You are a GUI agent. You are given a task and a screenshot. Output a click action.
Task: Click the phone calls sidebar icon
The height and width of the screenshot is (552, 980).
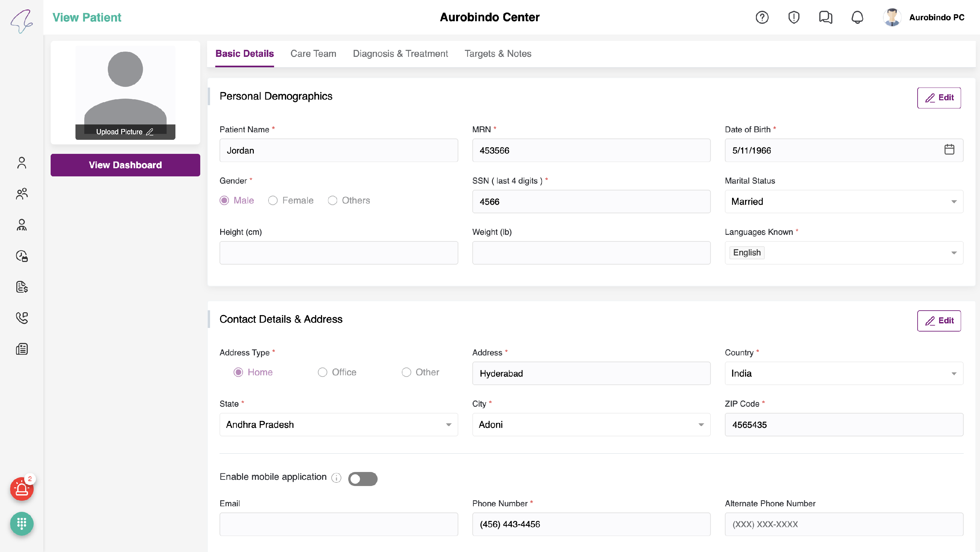click(x=22, y=318)
